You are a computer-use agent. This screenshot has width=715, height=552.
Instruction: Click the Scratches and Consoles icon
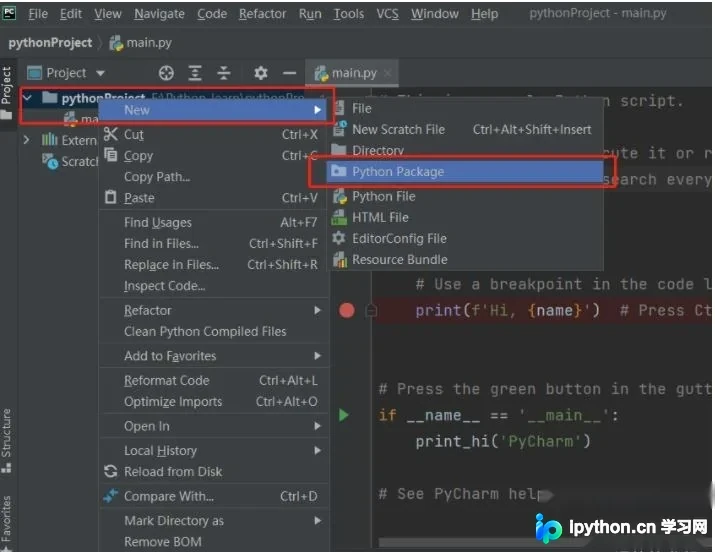coord(50,161)
